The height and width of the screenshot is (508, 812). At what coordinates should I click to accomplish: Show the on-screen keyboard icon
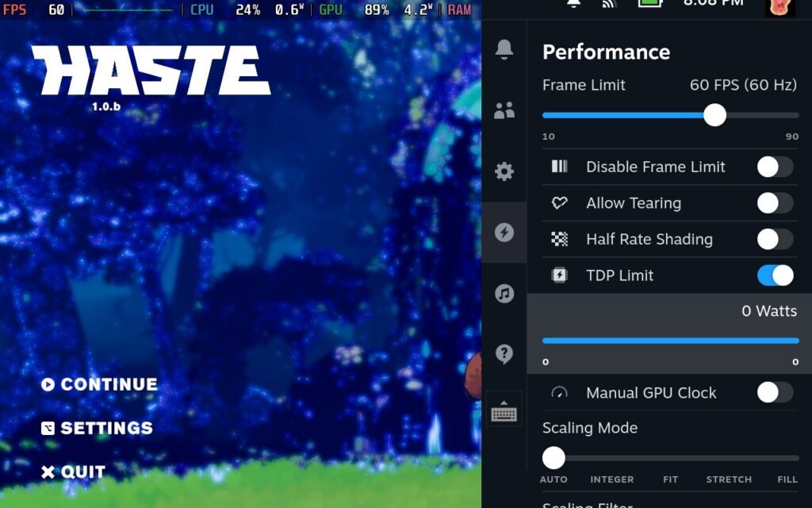pos(504,411)
